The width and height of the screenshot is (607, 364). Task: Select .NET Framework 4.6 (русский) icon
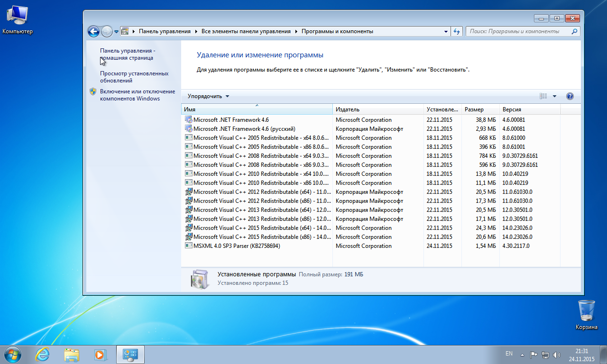click(188, 129)
